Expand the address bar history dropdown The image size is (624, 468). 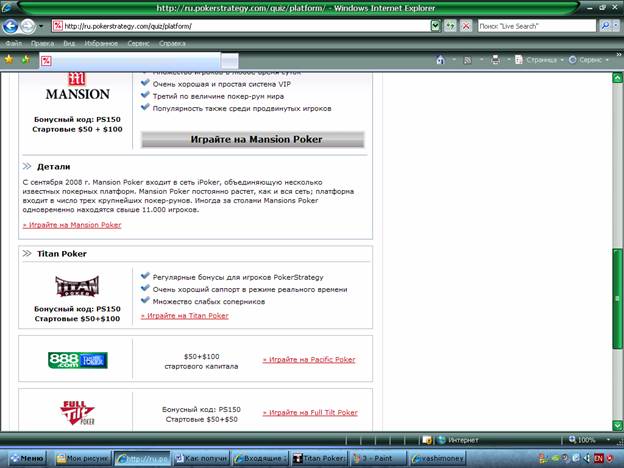[436, 26]
